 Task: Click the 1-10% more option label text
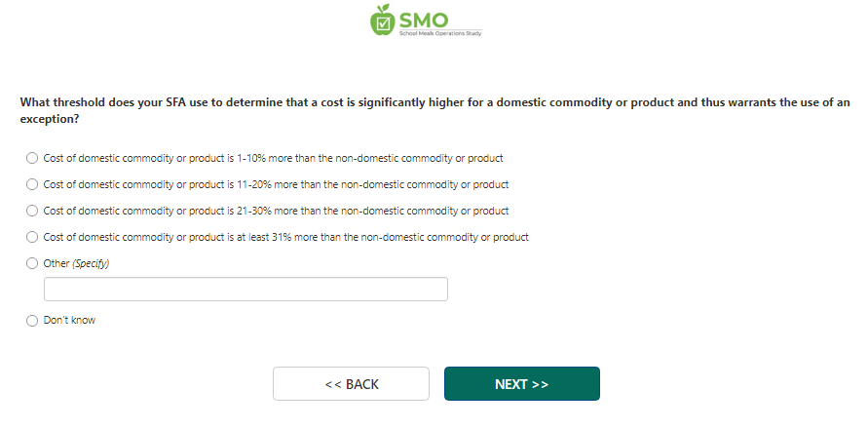point(273,158)
